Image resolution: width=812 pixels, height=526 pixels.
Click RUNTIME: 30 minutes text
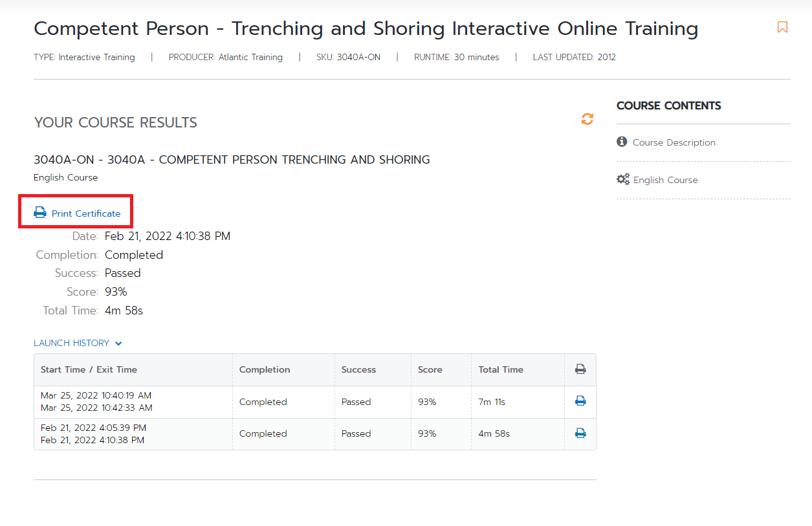[x=457, y=57]
